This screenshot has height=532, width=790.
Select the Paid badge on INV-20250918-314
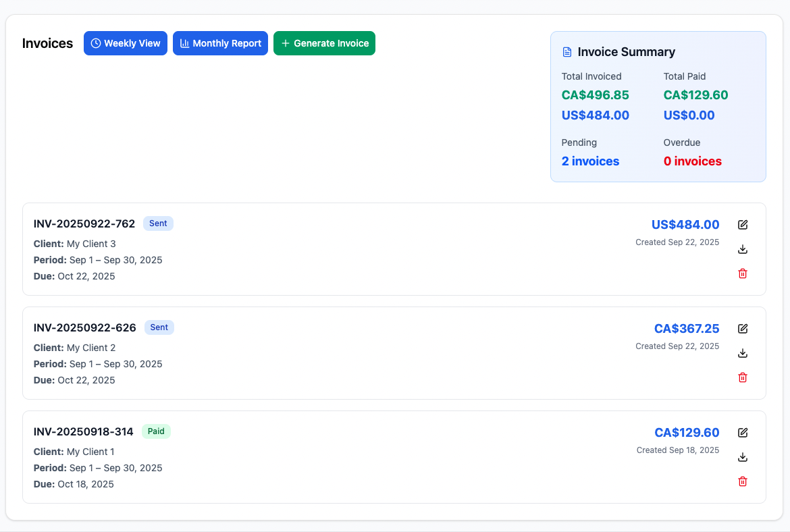click(156, 431)
